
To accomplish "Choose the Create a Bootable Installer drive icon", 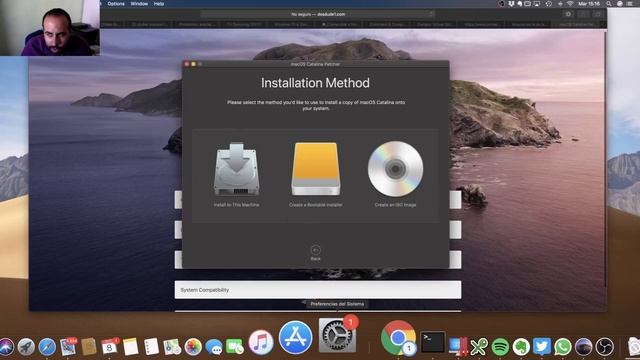I will click(x=316, y=169).
